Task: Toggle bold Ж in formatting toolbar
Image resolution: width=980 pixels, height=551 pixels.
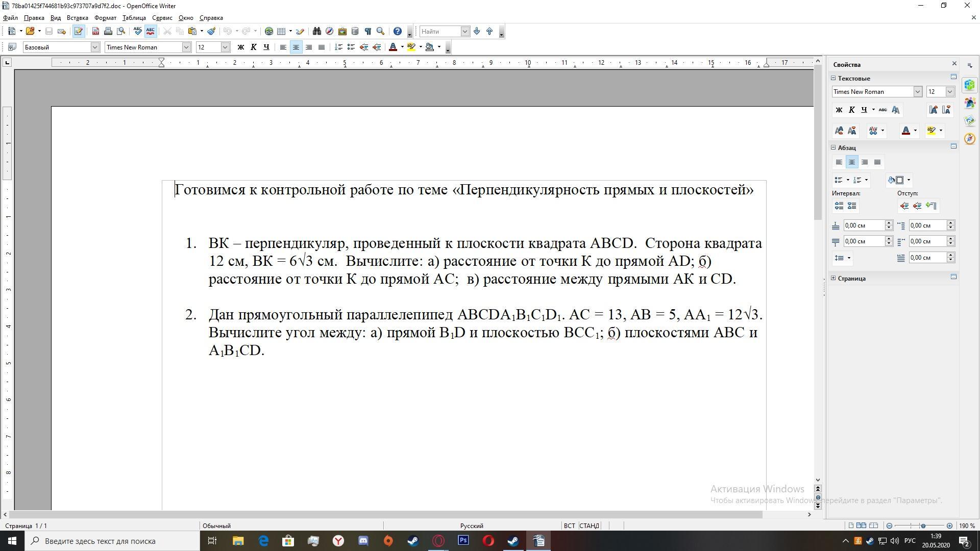Action: pos(240,47)
